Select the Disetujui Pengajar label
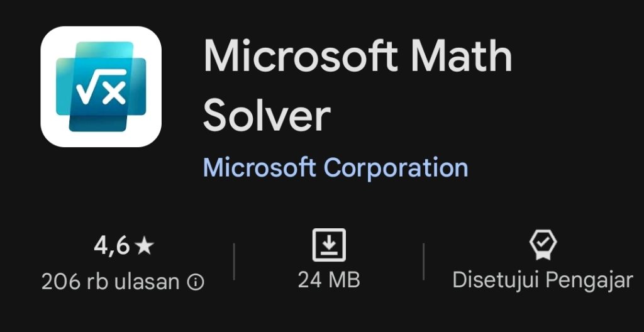The image size is (644, 332). (542, 280)
